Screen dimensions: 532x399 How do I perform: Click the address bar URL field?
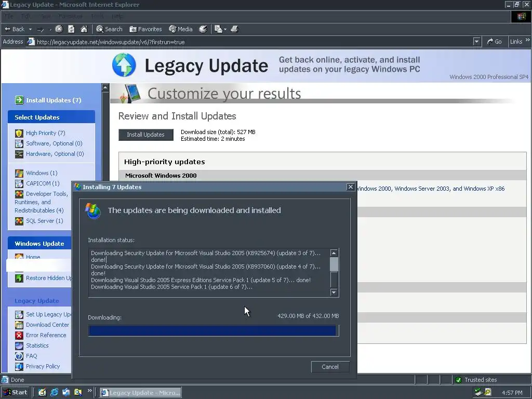(x=249, y=42)
